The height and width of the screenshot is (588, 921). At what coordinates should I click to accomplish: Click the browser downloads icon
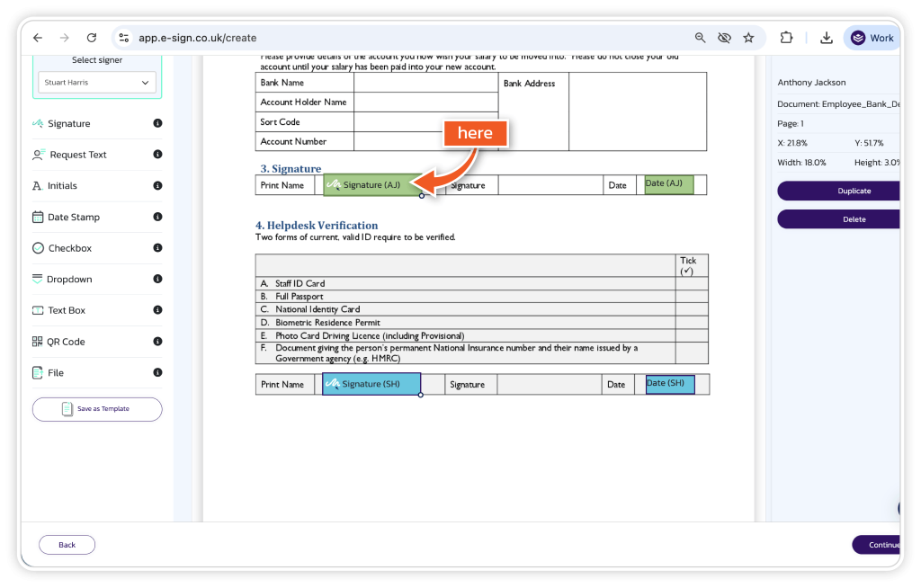tap(826, 38)
